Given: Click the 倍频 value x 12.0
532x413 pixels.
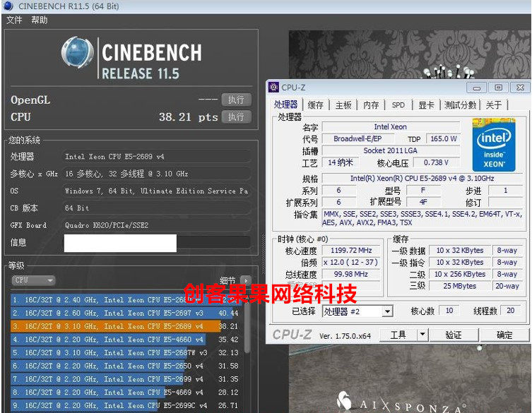Looking at the screenshot, I should pyautogui.click(x=351, y=263).
